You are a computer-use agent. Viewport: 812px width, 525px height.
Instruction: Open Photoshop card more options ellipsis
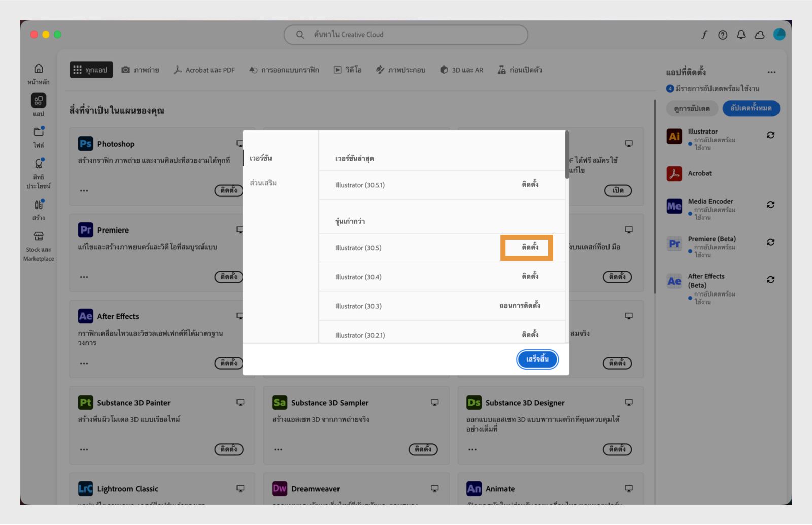pos(84,191)
